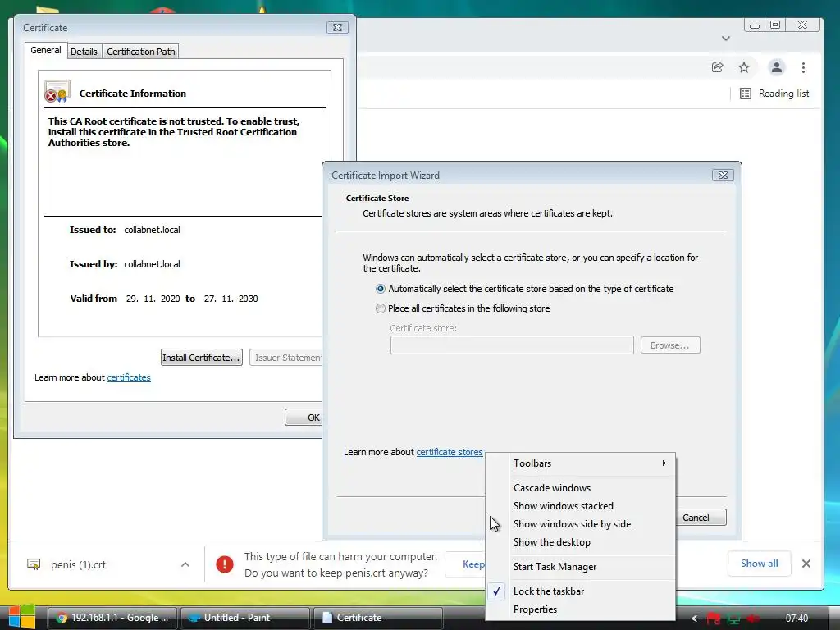
Task: Click Show all downloads
Action: pyautogui.click(x=759, y=564)
